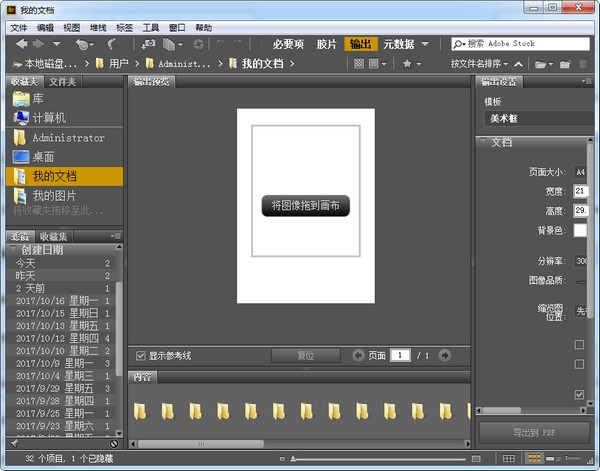Click the 复位 button
Image resolution: width=600 pixels, height=471 pixels.
pyautogui.click(x=305, y=355)
